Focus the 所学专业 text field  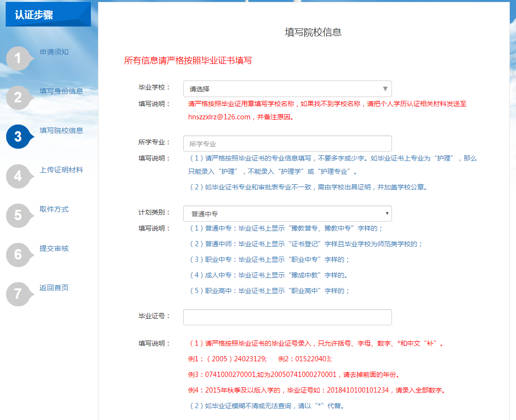287,144
